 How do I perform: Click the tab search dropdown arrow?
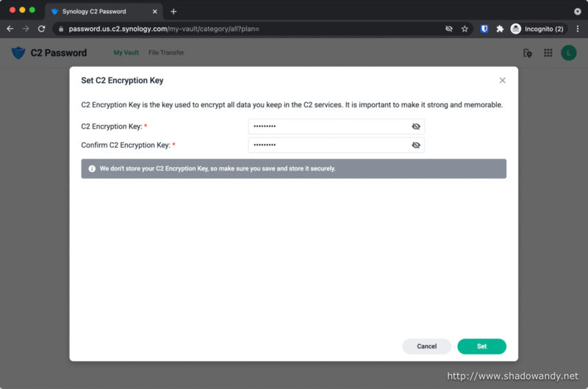578,12
